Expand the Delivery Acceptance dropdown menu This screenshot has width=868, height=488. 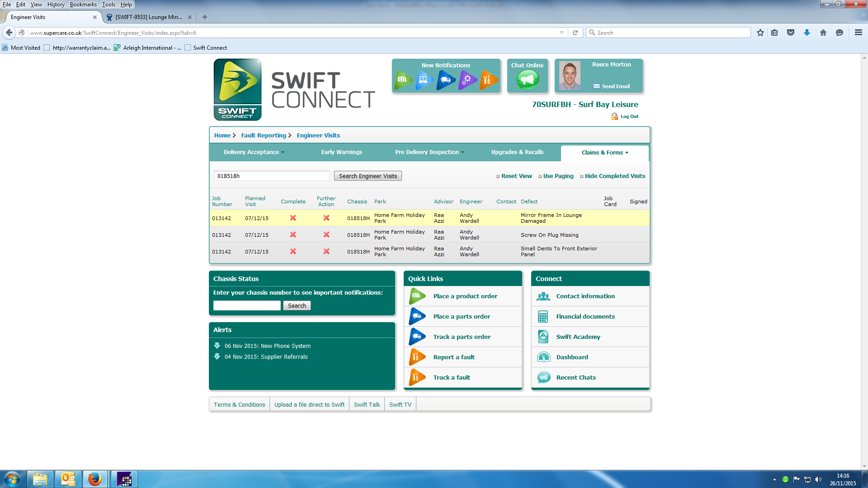pyautogui.click(x=254, y=152)
